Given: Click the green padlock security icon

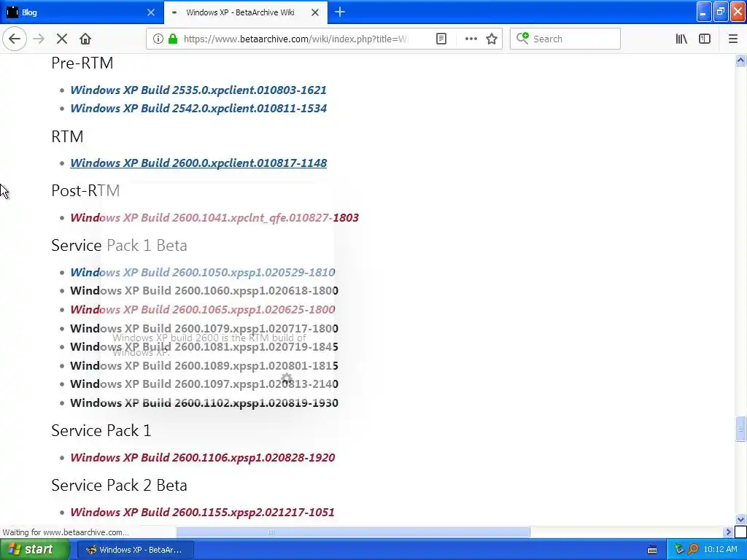Looking at the screenshot, I should [x=173, y=39].
